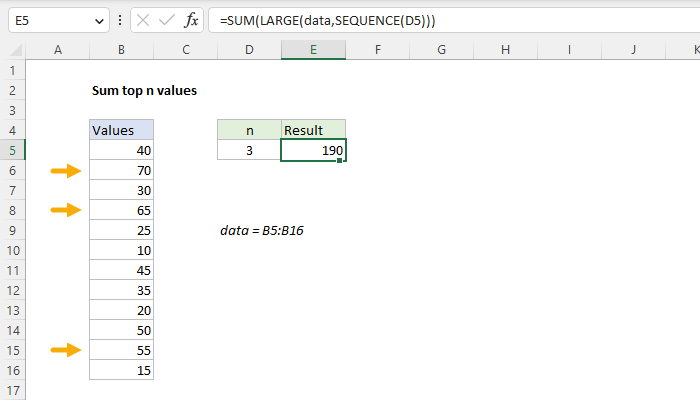Select the 'n' header cell

click(x=250, y=130)
